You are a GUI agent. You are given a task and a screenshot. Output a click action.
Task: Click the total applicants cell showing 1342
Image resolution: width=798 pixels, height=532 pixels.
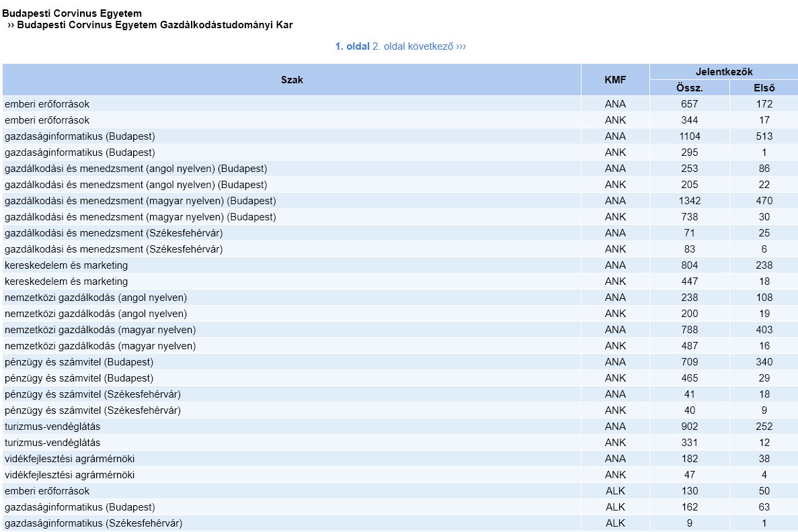click(689, 201)
